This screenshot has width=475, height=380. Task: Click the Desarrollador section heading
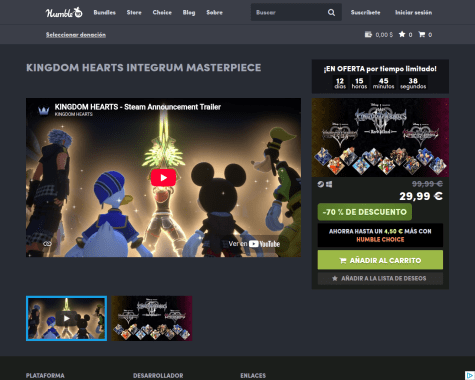pyautogui.click(x=158, y=376)
